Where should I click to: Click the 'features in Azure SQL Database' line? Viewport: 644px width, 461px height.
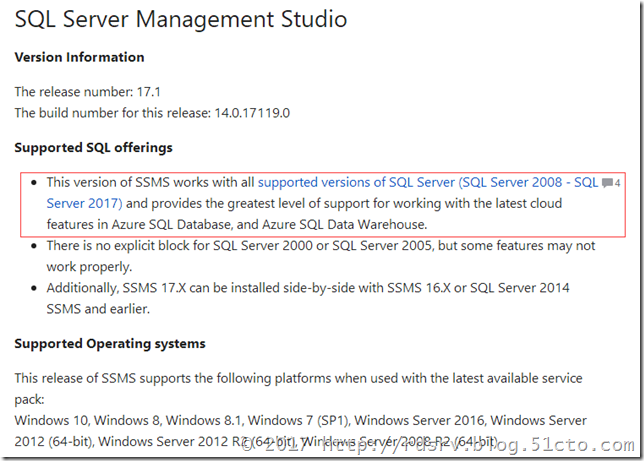tap(237, 224)
